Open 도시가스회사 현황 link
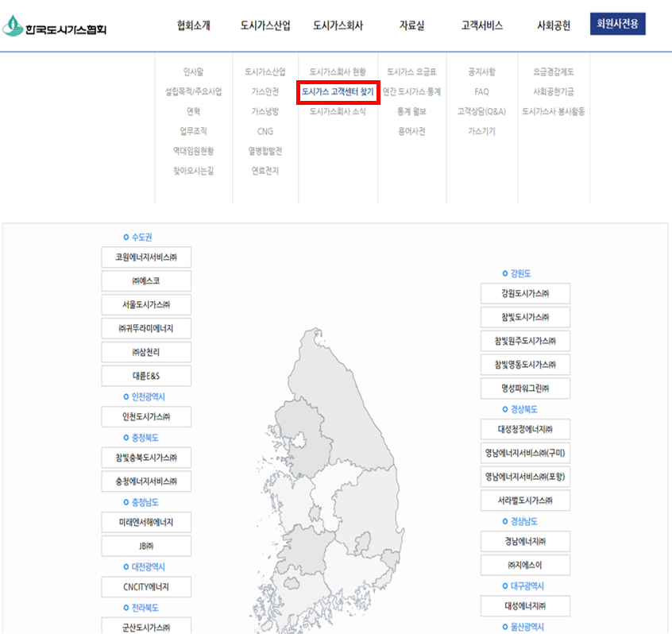Screen dimensions: 672x634 click(338, 72)
